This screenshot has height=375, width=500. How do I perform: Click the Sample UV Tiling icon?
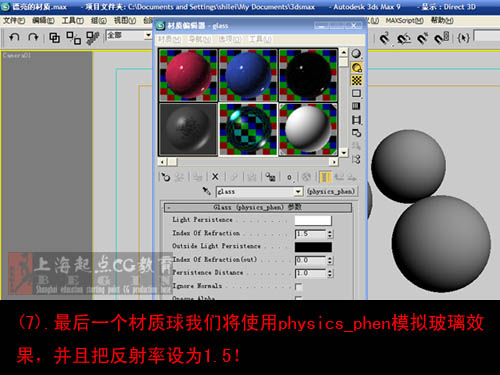click(356, 93)
